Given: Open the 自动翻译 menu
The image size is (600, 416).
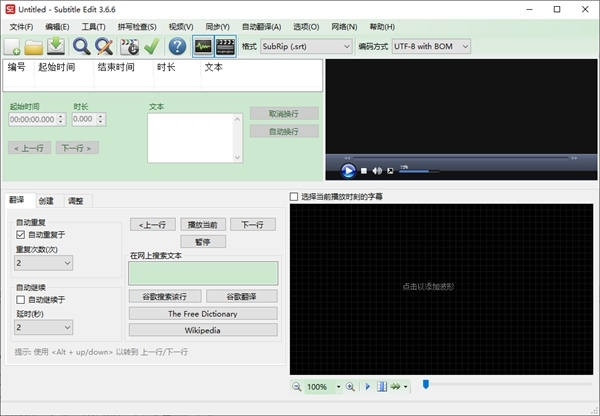Looking at the screenshot, I should pos(261,26).
